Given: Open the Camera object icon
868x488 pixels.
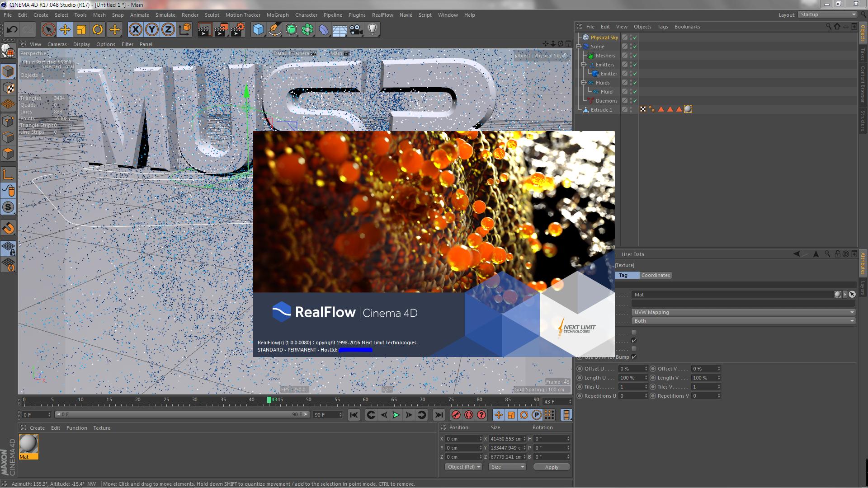Looking at the screenshot, I should click(356, 30).
